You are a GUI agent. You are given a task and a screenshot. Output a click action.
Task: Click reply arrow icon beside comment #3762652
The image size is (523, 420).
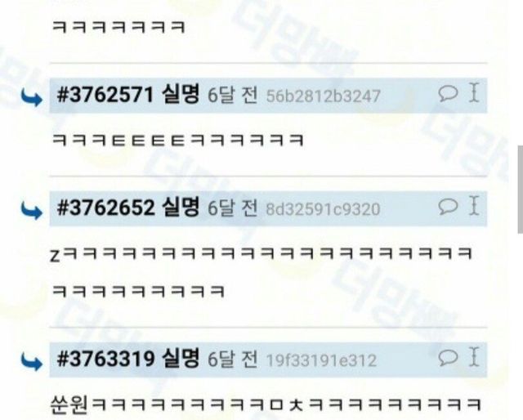point(31,211)
